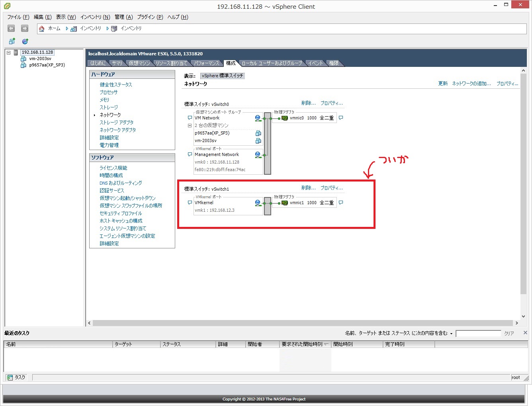Click the vmnic0 network adapter icon
Viewport: 532px width, 406px height.
(x=285, y=118)
